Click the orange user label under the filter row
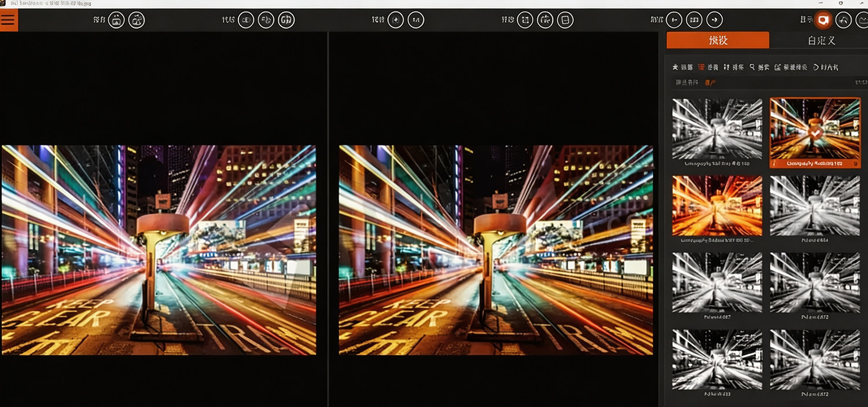Image resolution: width=868 pixels, height=407 pixels. click(710, 83)
